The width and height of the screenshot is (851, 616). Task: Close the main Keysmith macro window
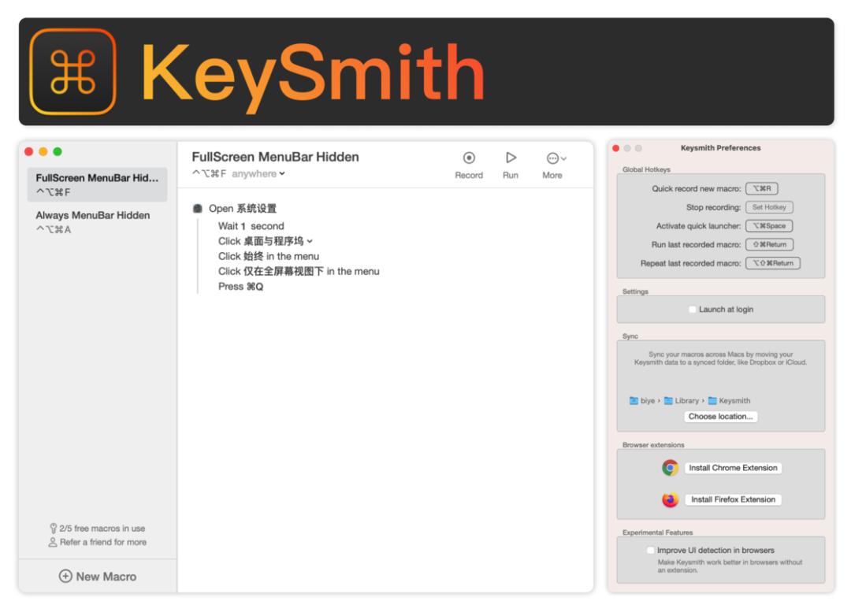[29, 152]
